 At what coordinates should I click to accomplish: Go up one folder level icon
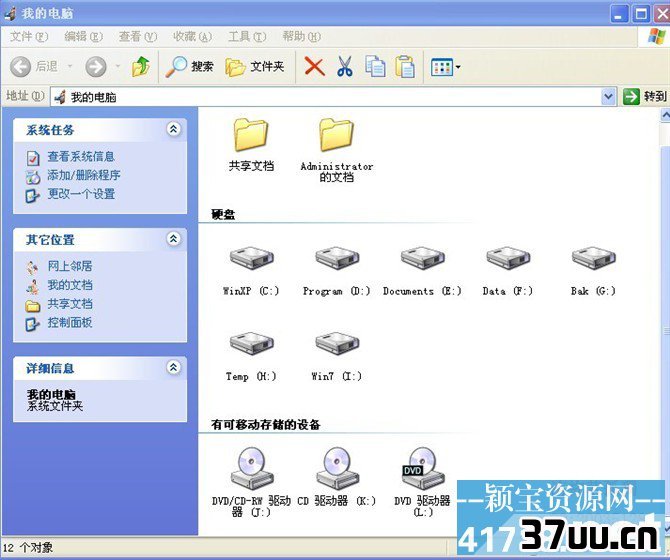(141, 67)
